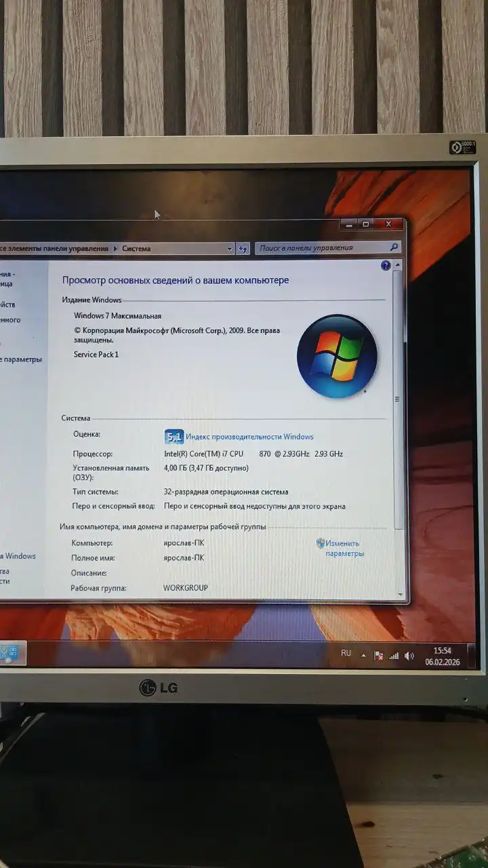The width and height of the screenshot is (488, 868).
Task: Click the Control Panel taskbar button
Action: click(x=12, y=654)
